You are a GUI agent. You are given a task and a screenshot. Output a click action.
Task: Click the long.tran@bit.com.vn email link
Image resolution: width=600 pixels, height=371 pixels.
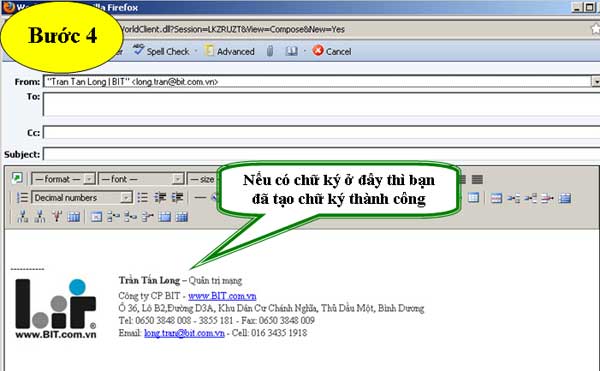[x=184, y=333]
